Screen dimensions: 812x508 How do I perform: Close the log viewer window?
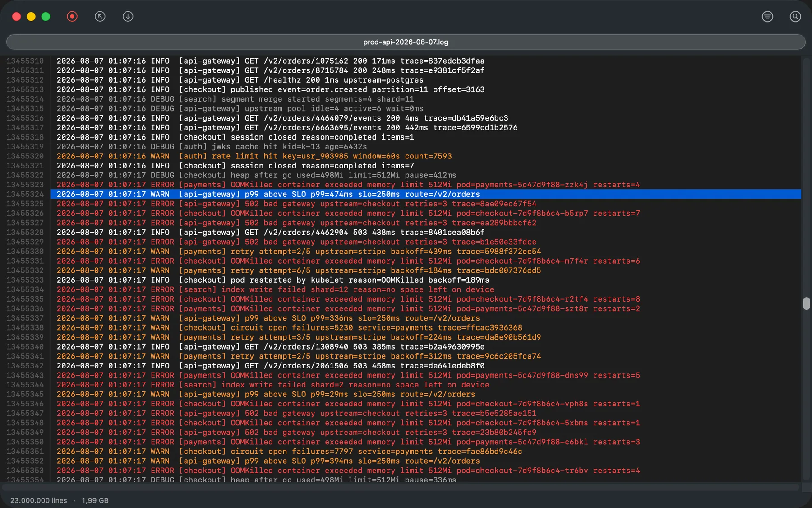17,17
